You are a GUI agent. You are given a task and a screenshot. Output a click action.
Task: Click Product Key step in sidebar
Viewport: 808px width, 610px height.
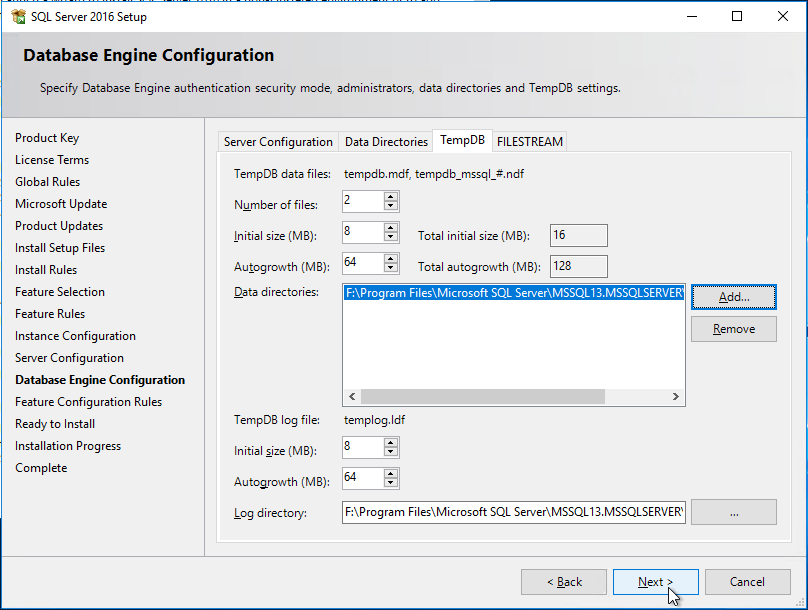47,138
